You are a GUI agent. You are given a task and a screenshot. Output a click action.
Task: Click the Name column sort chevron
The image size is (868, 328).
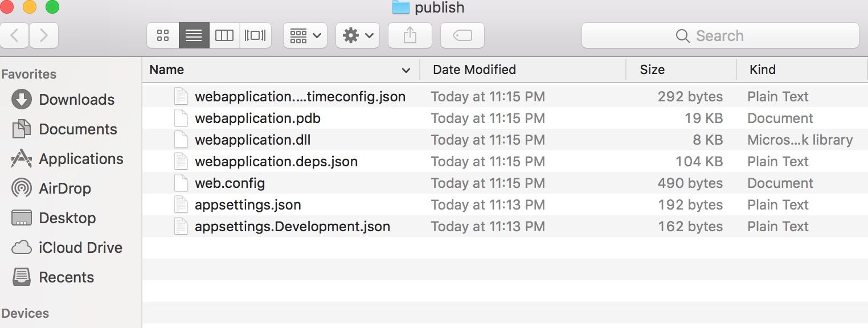(x=406, y=69)
